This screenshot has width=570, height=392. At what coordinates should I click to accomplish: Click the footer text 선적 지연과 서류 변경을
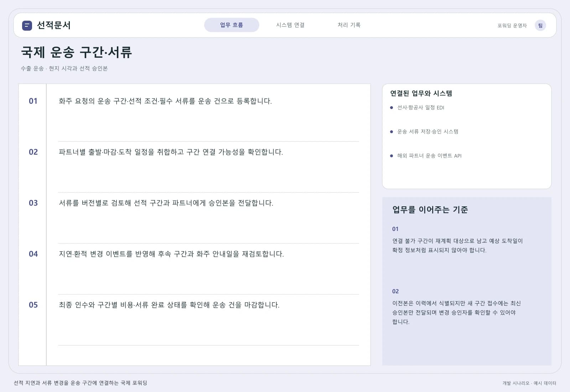point(81,383)
